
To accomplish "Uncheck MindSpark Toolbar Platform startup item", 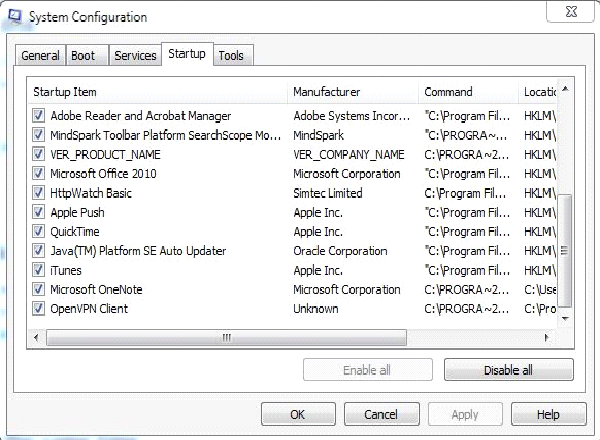I will pyautogui.click(x=38, y=135).
